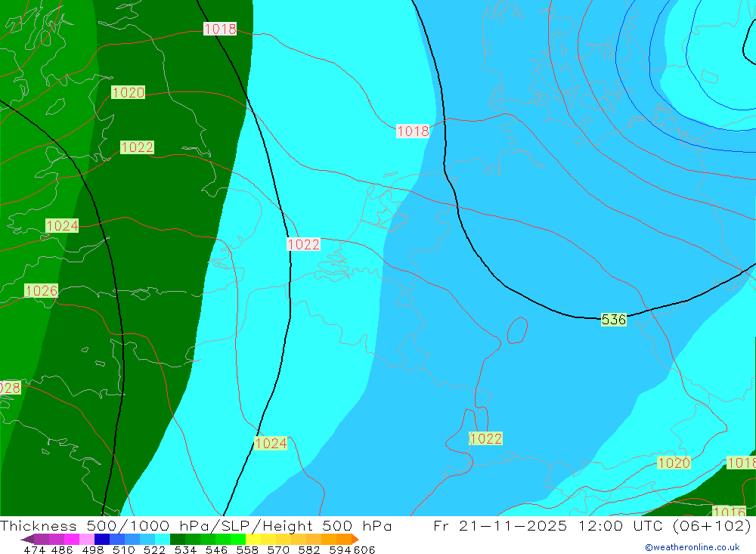
Task: Click the 510 legend value
Action: point(124,550)
